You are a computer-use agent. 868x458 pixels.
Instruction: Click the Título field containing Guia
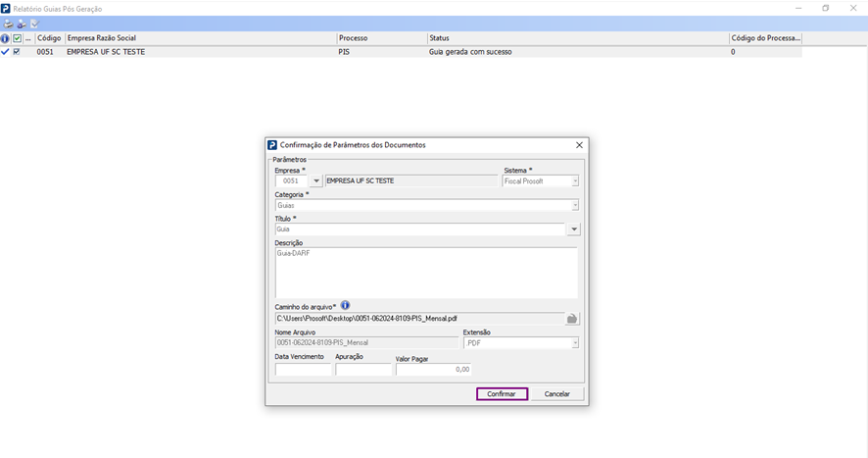pos(420,229)
